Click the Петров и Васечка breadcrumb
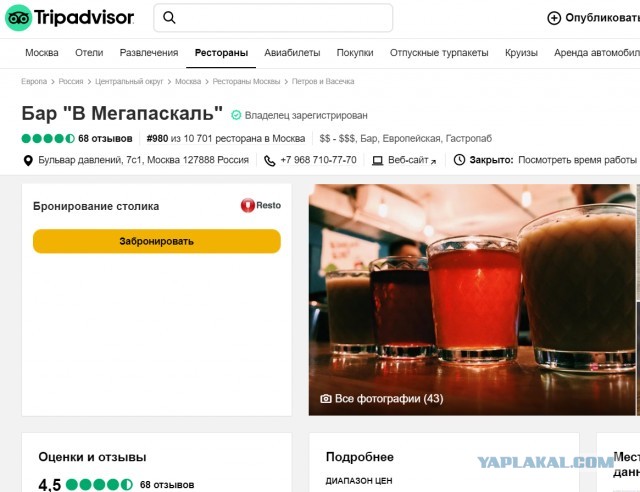640x492 pixels. coord(323,81)
